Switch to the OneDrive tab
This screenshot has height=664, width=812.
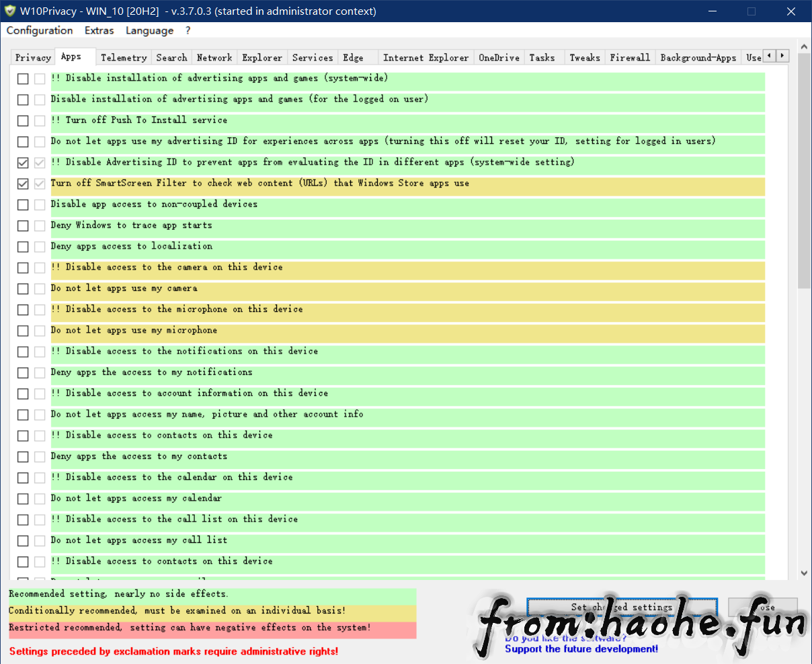pyautogui.click(x=499, y=58)
